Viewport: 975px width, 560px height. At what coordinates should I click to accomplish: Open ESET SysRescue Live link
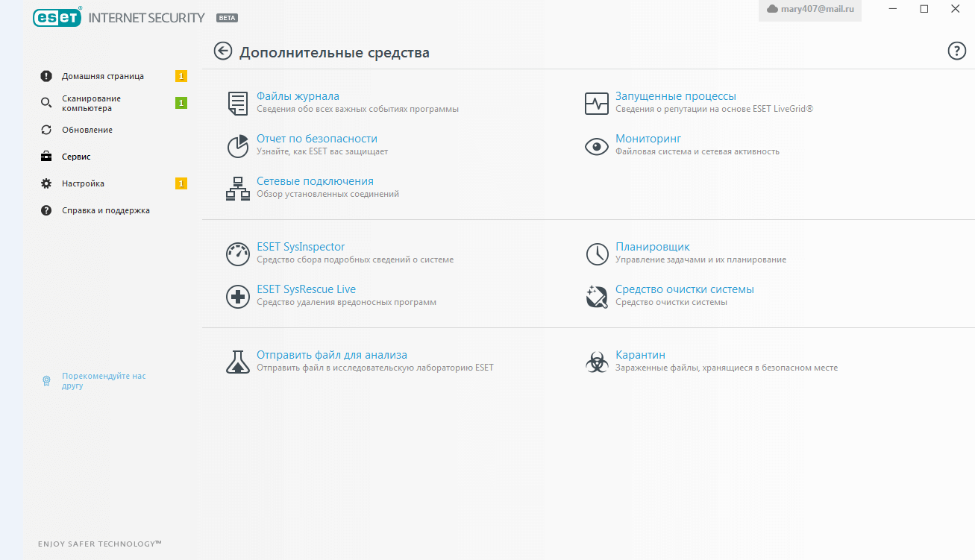[x=306, y=289]
